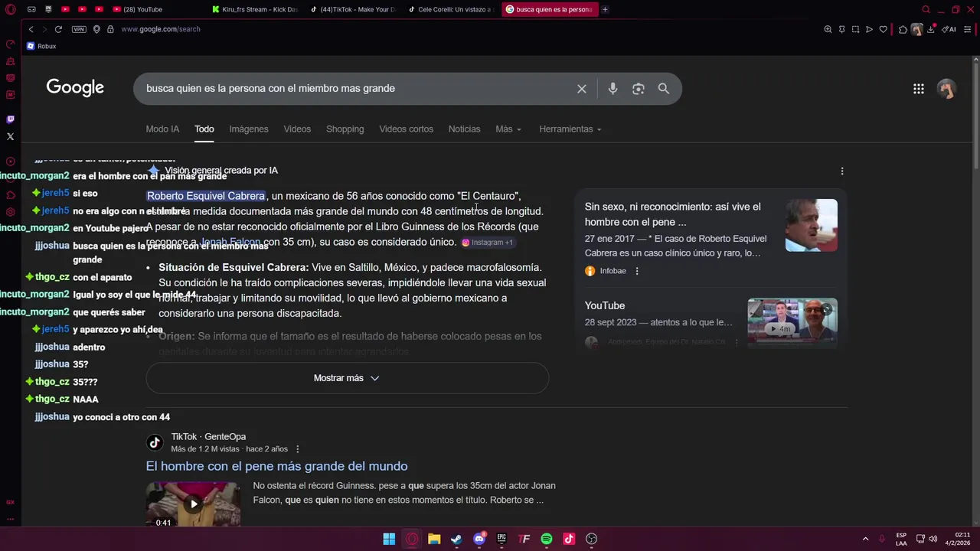Open the extensions cube icon
Viewport: 980px width, 551px height.
click(x=903, y=29)
